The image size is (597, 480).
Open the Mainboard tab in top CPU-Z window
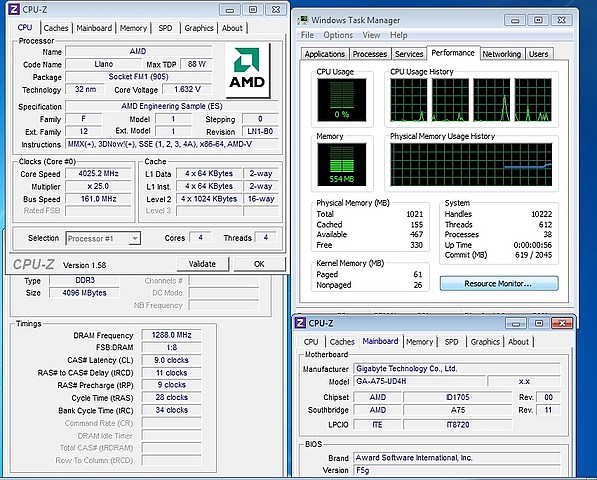pyautogui.click(x=94, y=28)
